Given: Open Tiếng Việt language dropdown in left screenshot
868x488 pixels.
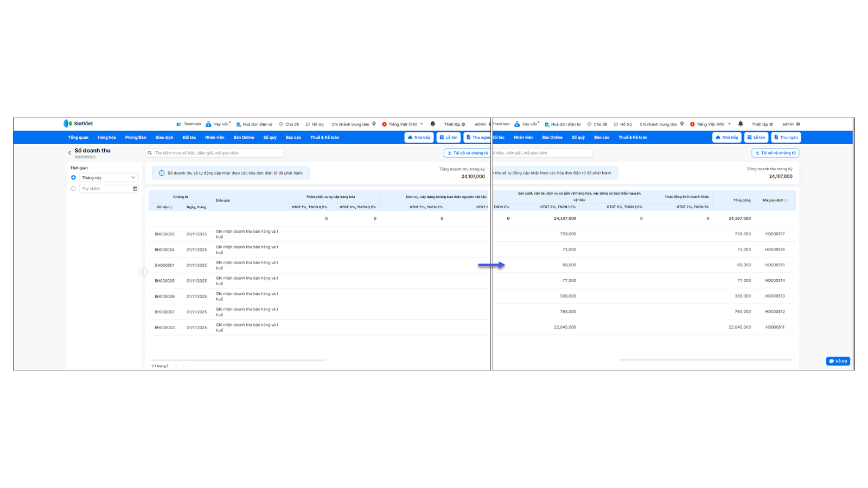Looking at the screenshot, I should click(x=403, y=124).
